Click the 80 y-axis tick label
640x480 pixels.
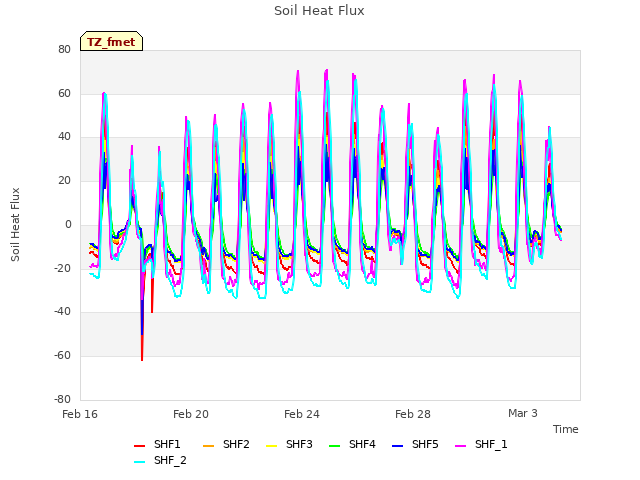64,49
